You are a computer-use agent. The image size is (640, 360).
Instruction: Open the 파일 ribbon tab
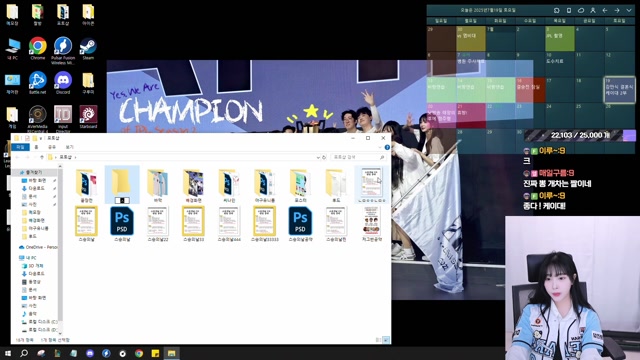(20, 147)
